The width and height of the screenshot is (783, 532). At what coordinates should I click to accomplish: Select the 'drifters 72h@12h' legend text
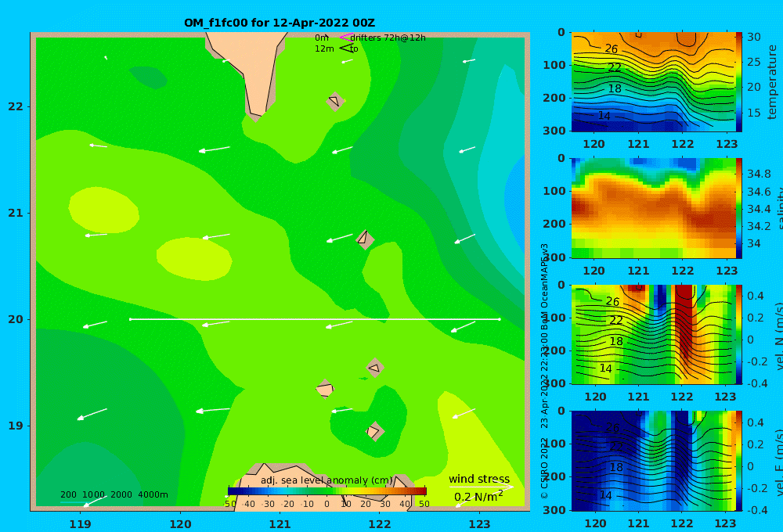point(388,38)
